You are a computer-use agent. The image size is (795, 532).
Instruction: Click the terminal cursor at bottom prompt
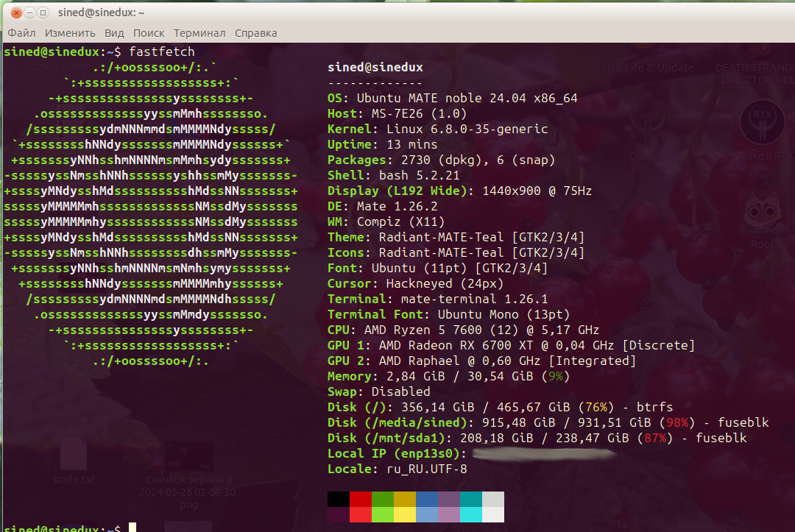tap(132, 527)
